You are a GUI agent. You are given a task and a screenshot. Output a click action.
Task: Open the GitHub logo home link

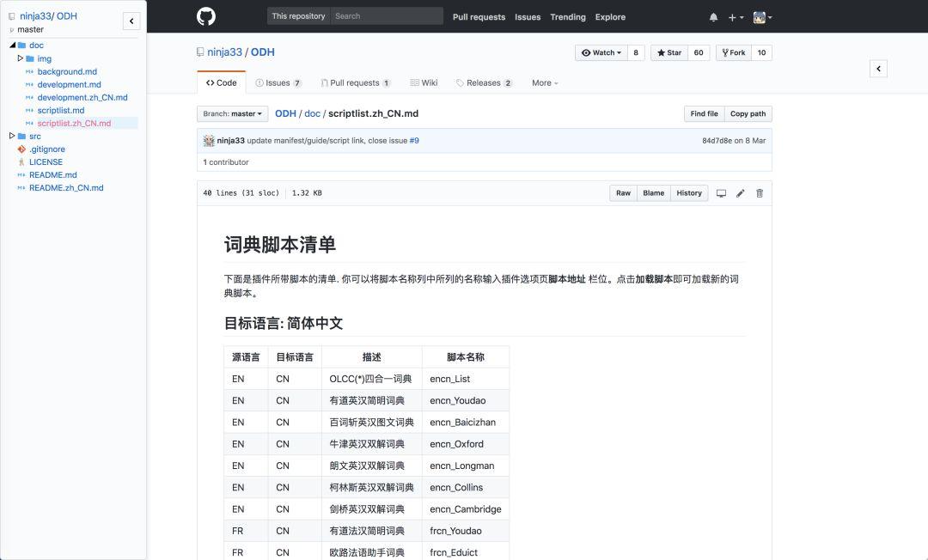pos(206,16)
